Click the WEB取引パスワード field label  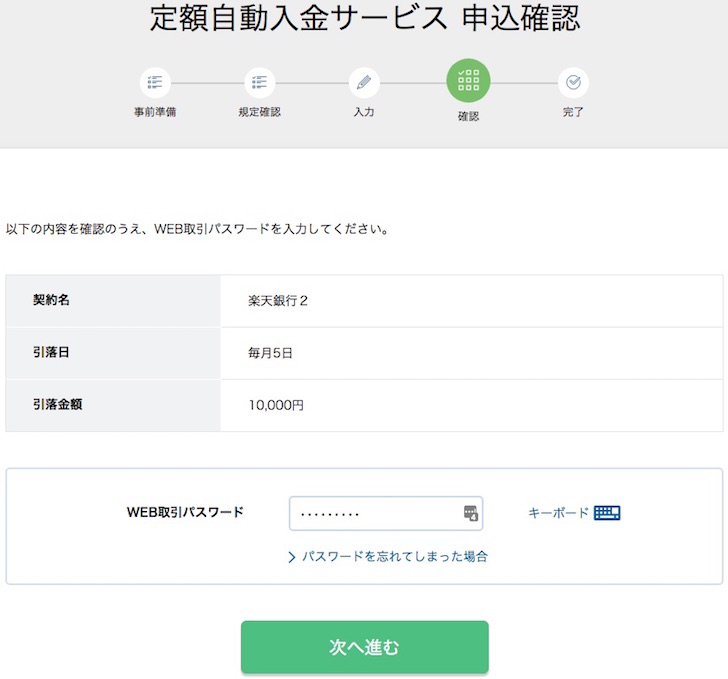[185, 512]
